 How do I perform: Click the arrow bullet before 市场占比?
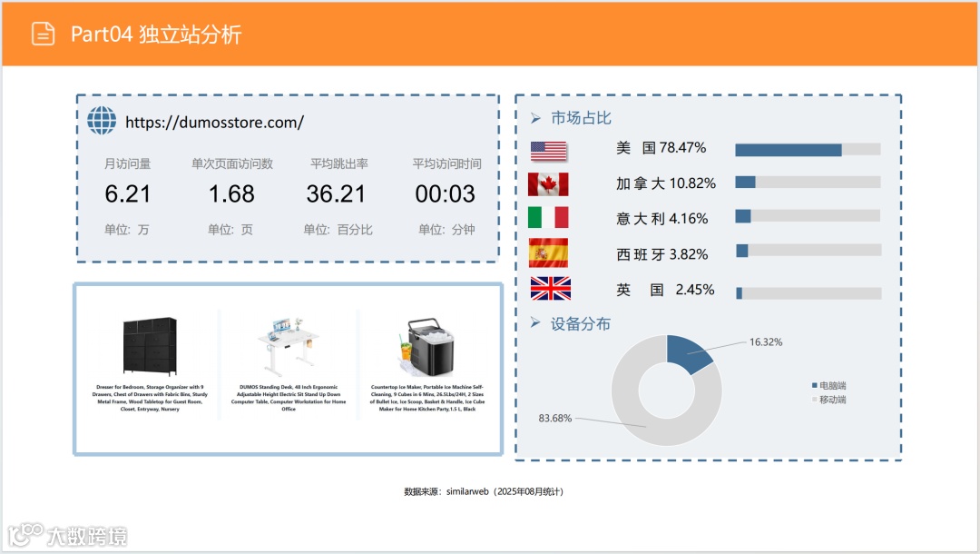point(535,117)
